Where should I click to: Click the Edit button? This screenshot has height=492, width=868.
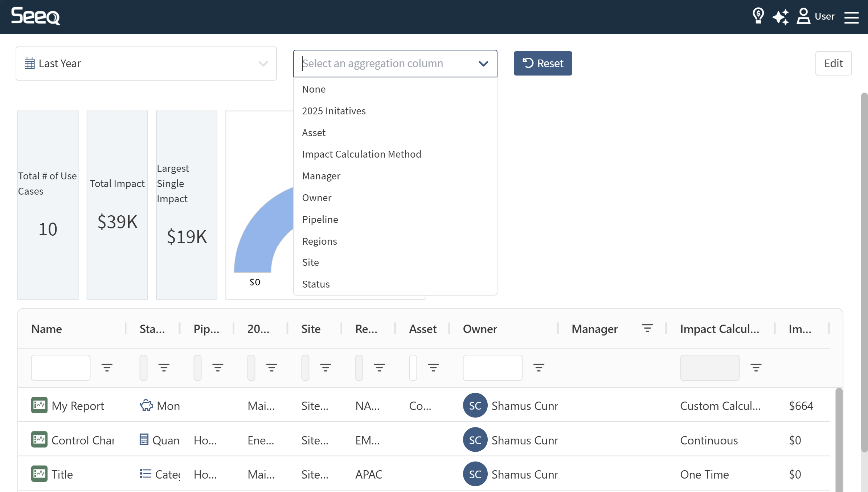point(833,64)
